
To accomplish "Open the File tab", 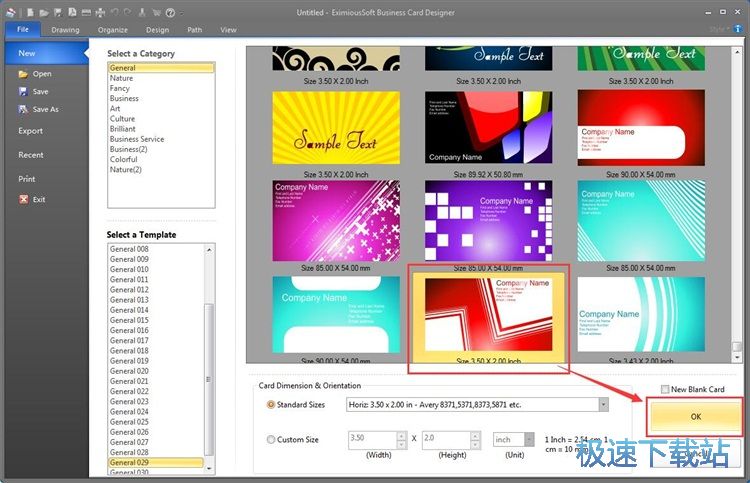I will click(x=23, y=29).
